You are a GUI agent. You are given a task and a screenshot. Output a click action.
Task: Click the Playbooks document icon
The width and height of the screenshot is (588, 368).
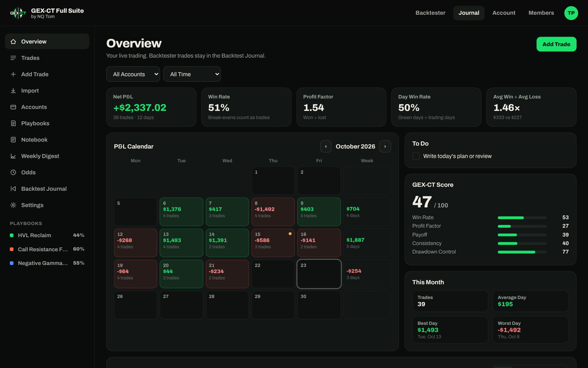click(13, 123)
